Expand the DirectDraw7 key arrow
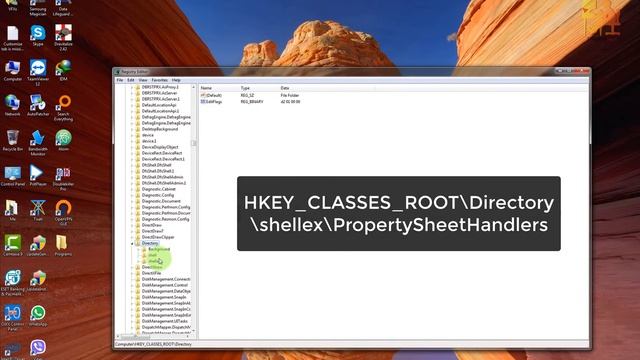This screenshot has height=360, width=640. 132,231
